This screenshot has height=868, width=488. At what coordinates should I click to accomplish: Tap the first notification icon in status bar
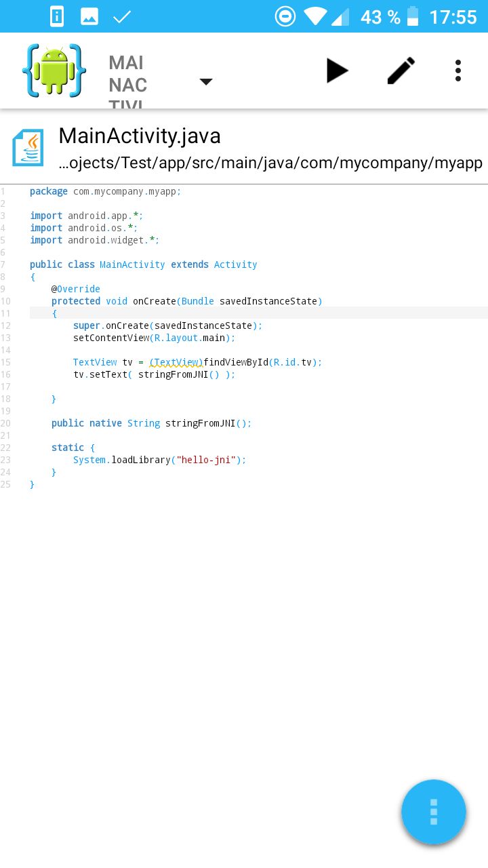pyautogui.click(x=57, y=16)
